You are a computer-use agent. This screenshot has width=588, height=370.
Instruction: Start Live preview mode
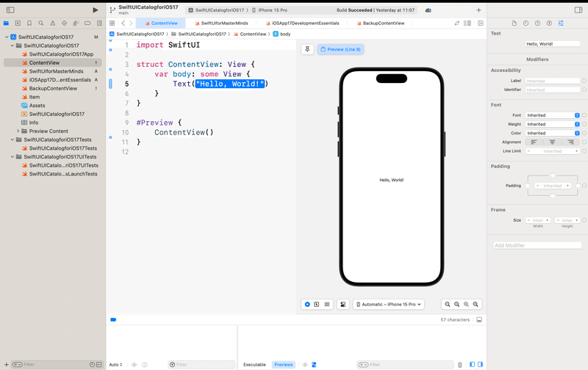(x=307, y=305)
